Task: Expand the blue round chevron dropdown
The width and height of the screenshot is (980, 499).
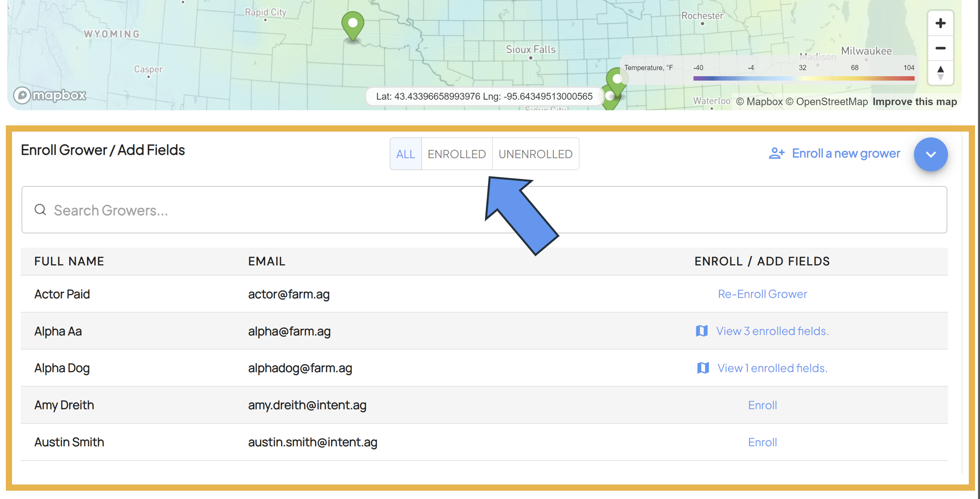Action: (x=931, y=154)
